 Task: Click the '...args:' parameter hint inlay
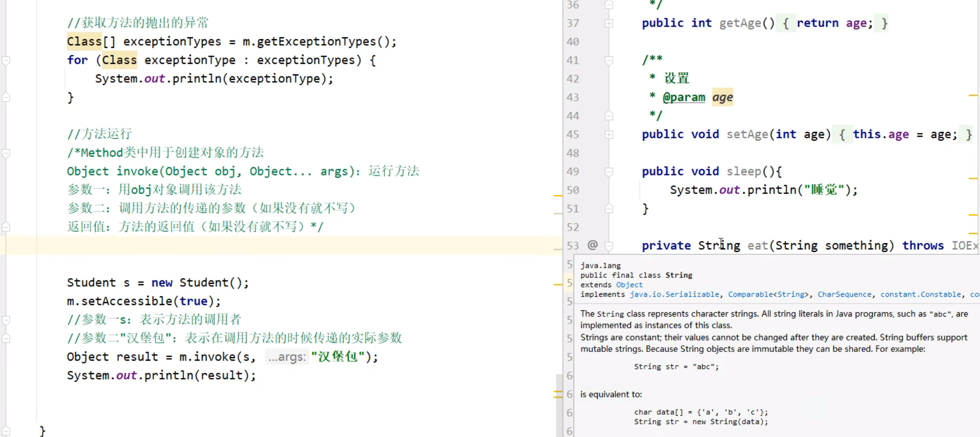click(287, 357)
